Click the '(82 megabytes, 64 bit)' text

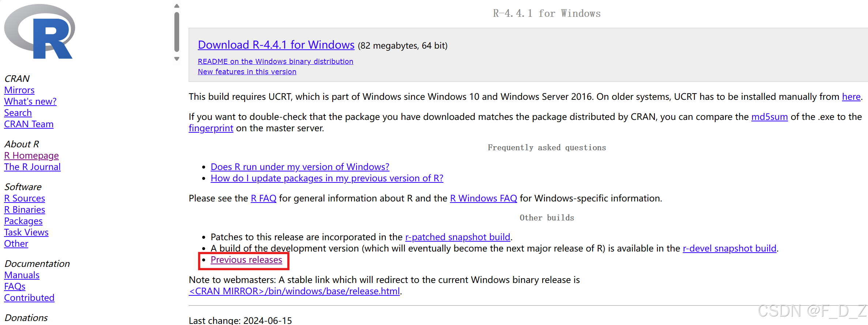[403, 46]
